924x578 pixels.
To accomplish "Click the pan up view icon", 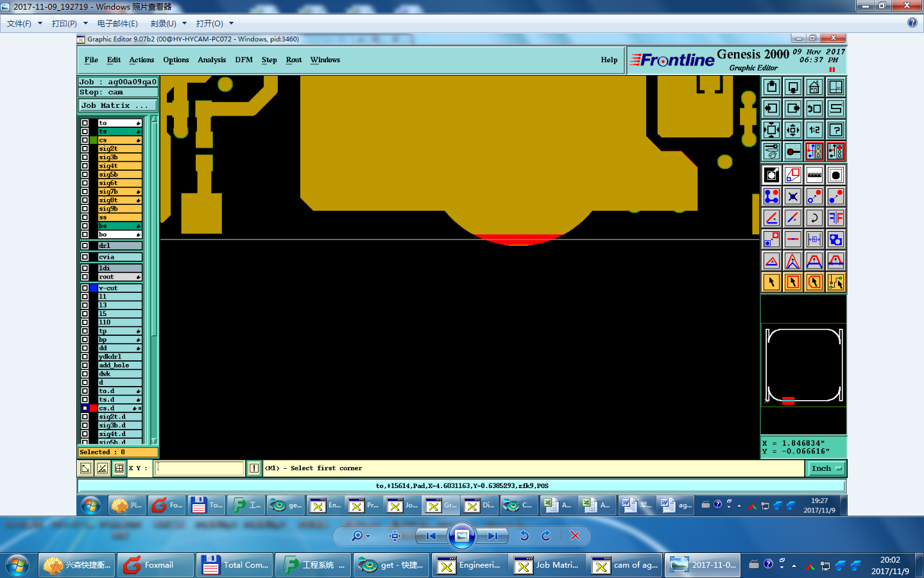I will (x=771, y=87).
